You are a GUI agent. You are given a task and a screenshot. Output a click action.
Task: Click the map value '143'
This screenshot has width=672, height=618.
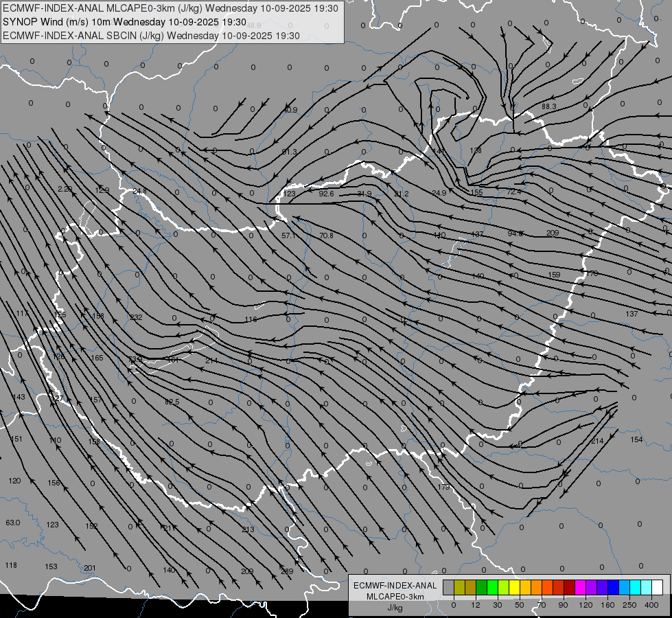coord(19,397)
